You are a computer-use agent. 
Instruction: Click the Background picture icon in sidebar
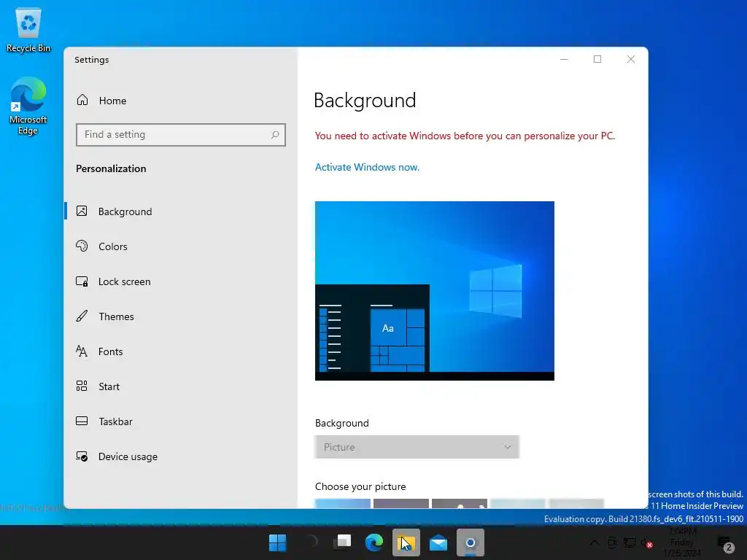tap(82, 211)
